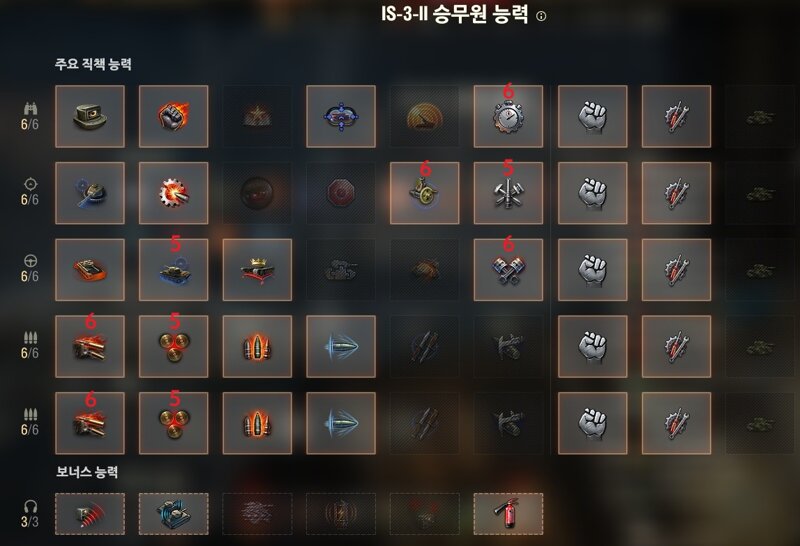Select stopwatch gear skill marked 6
This screenshot has height=546, width=800.
508,116
